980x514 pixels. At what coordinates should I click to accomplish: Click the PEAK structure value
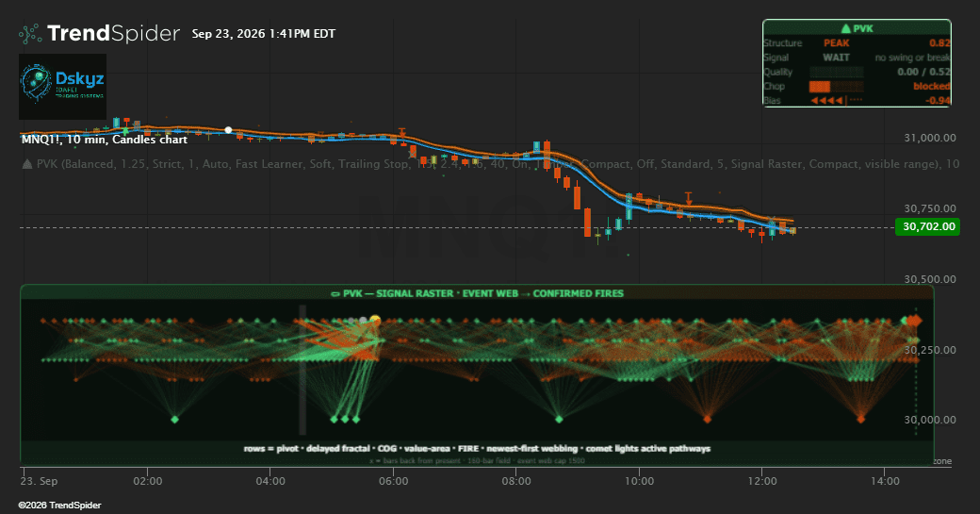click(x=836, y=43)
